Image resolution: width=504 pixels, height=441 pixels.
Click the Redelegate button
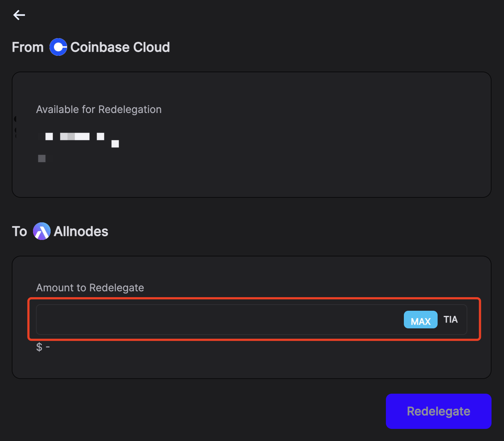(438, 411)
